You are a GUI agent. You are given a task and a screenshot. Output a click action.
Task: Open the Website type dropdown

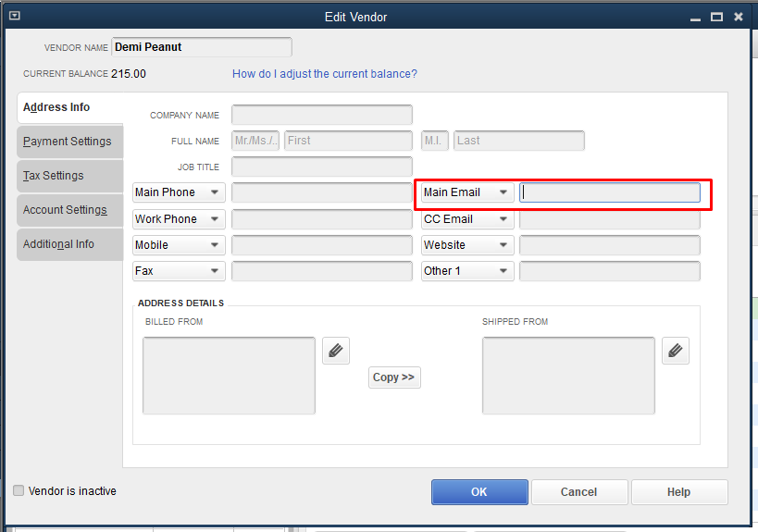[x=467, y=245]
